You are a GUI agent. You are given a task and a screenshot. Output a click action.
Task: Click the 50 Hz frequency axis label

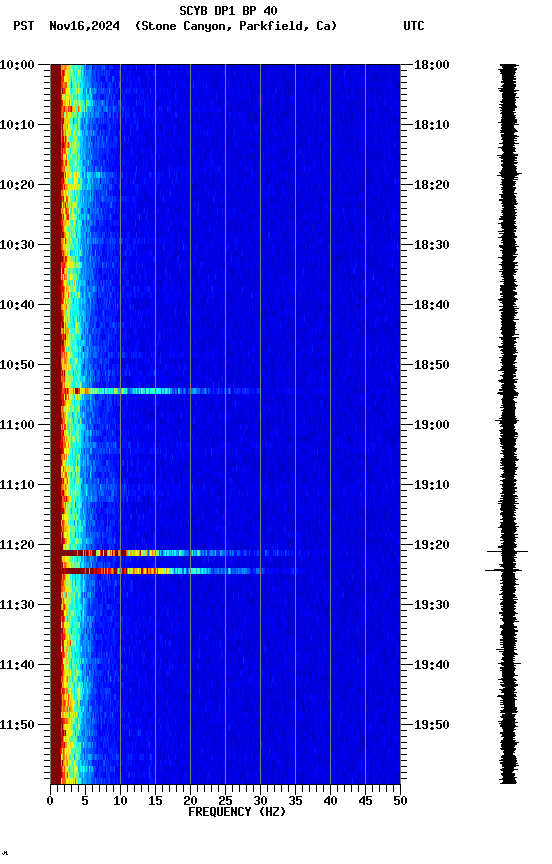click(400, 801)
